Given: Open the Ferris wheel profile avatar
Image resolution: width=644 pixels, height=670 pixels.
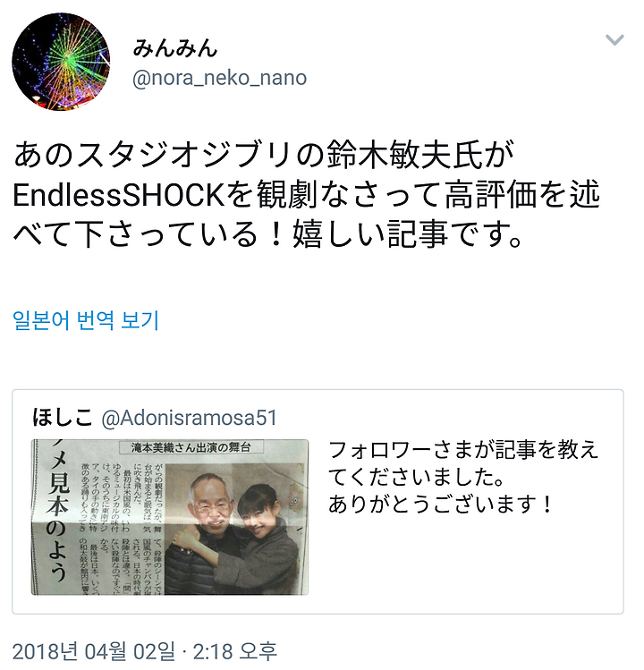Looking at the screenshot, I should (61, 62).
